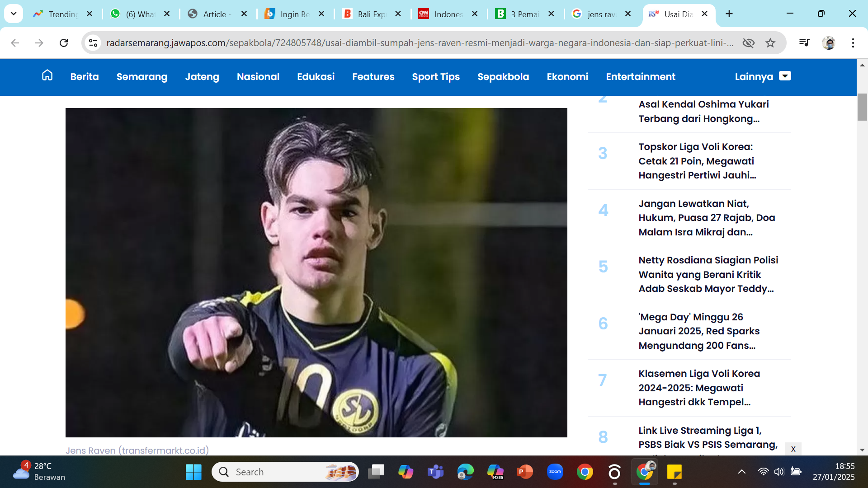Open the Netty Rosdiana Siagian Polisi article link
The image size is (868, 488).
(x=708, y=274)
